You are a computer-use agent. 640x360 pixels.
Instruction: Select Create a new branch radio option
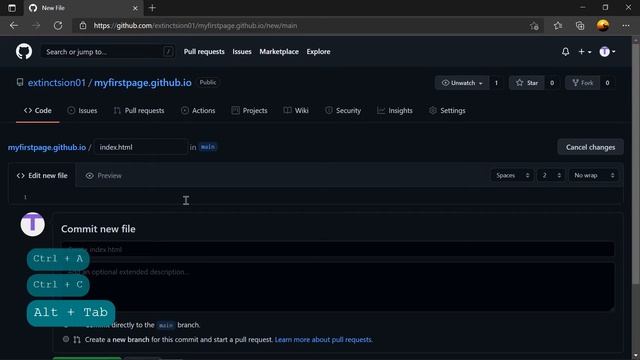(x=66, y=339)
